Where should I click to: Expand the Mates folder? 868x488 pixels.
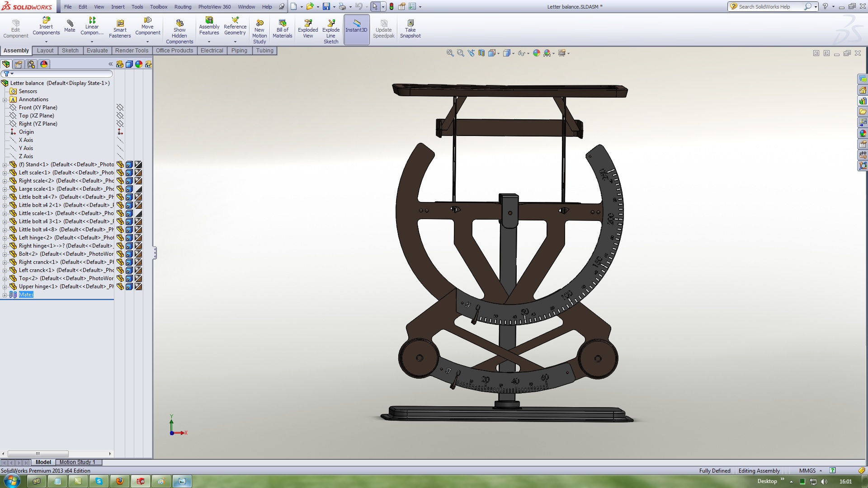[5, 295]
